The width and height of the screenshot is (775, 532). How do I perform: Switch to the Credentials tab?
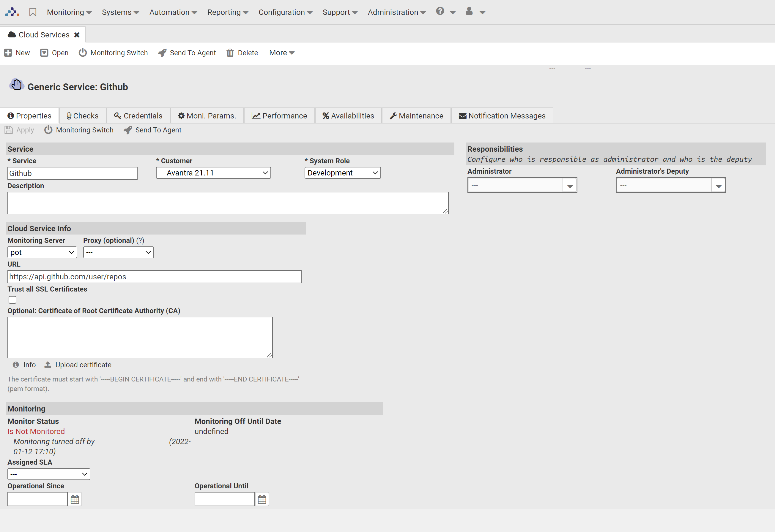pyautogui.click(x=138, y=116)
